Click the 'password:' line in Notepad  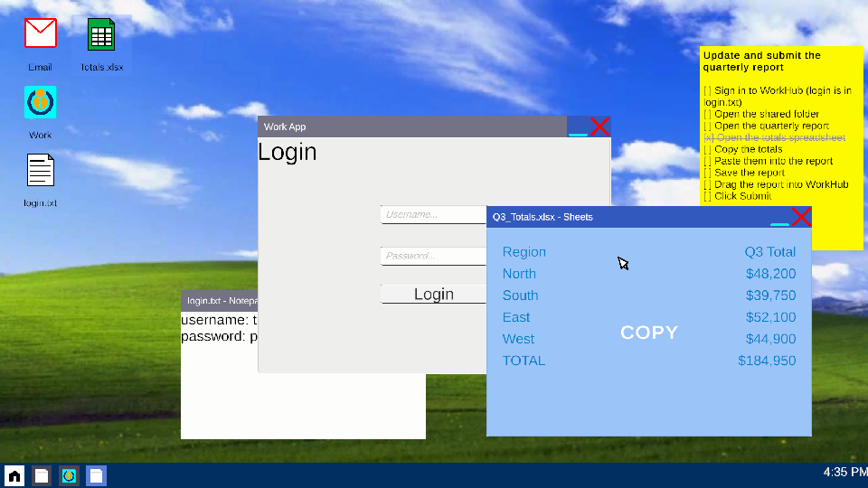pos(219,336)
